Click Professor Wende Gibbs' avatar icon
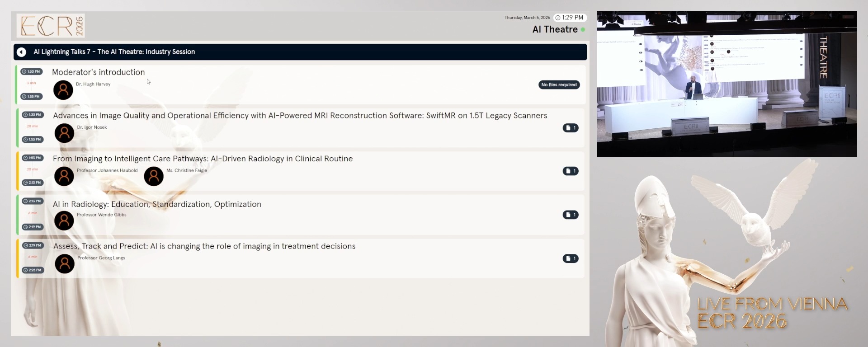Image resolution: width=868 pixels, height=347 pixels. pyautogui.click(x=64, y=220)
